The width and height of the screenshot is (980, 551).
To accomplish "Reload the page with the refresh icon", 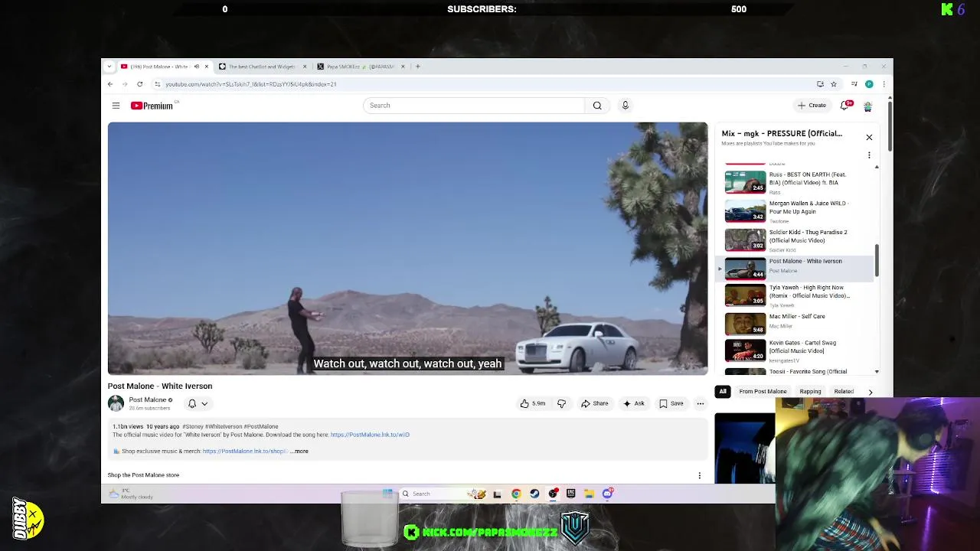I will pos(139,84).
